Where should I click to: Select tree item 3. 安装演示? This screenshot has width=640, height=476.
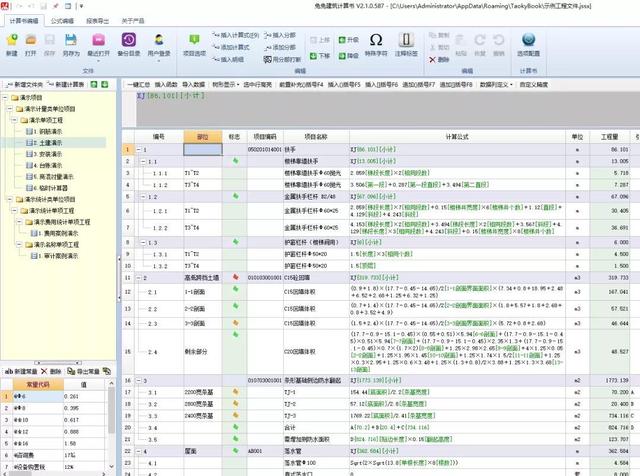(x=44, y=154)
